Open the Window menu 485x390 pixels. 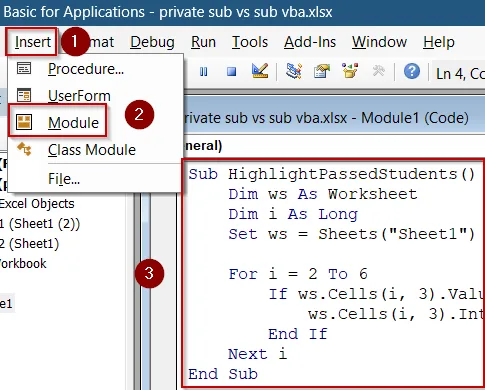coord(379,42)
